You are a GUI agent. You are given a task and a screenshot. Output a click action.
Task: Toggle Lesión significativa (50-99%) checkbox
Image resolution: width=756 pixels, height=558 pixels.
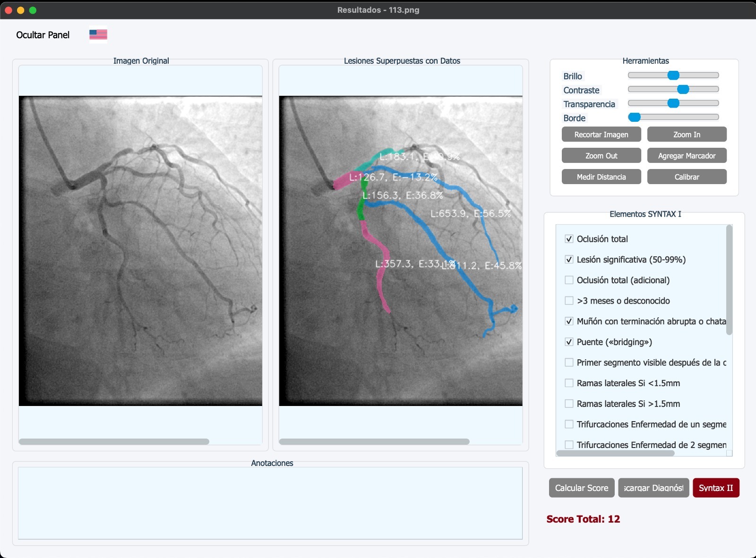(x=569, y=260)
